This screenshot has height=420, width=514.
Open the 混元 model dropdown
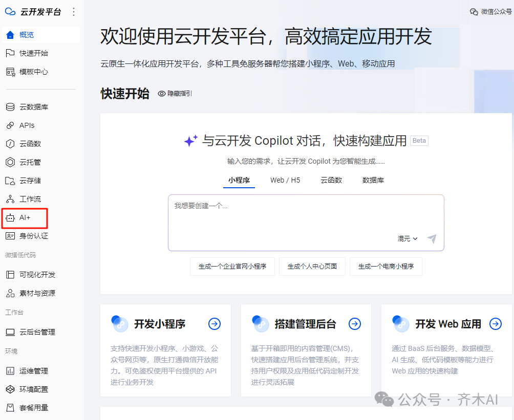(x=408, y=238)
